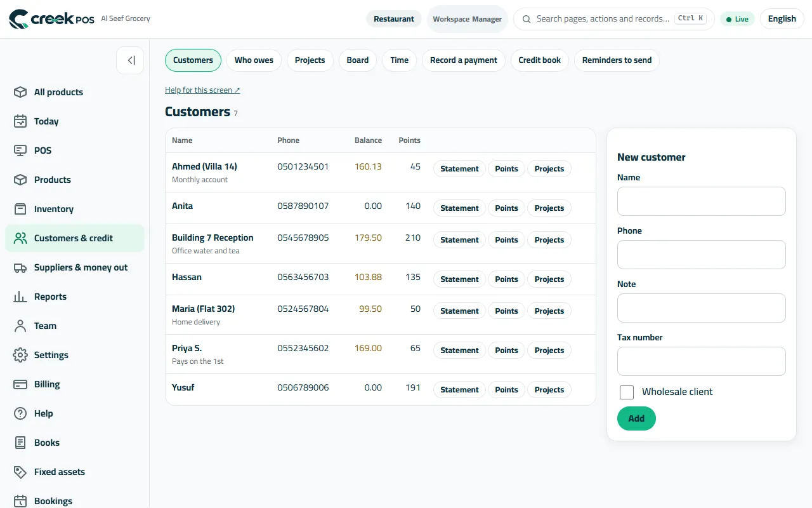Click the Team person icon
Viewport: 812px width, 508px height.
20,326
